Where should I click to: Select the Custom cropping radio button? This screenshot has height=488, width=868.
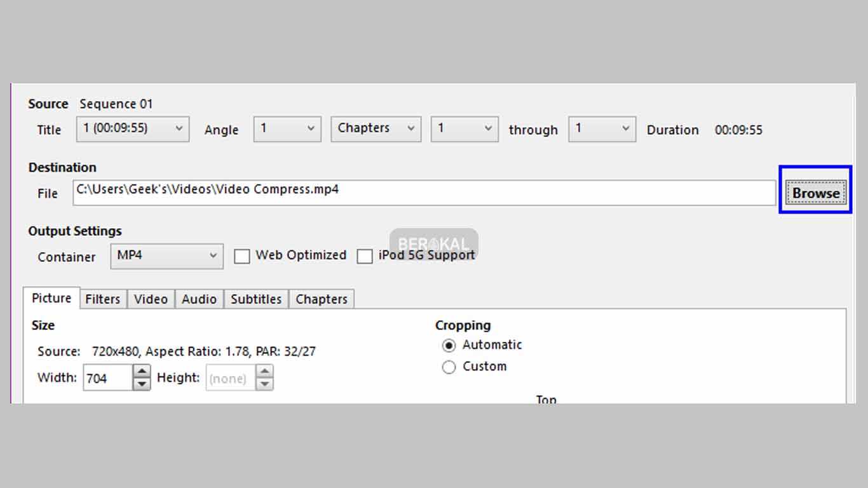pos(449,367)
